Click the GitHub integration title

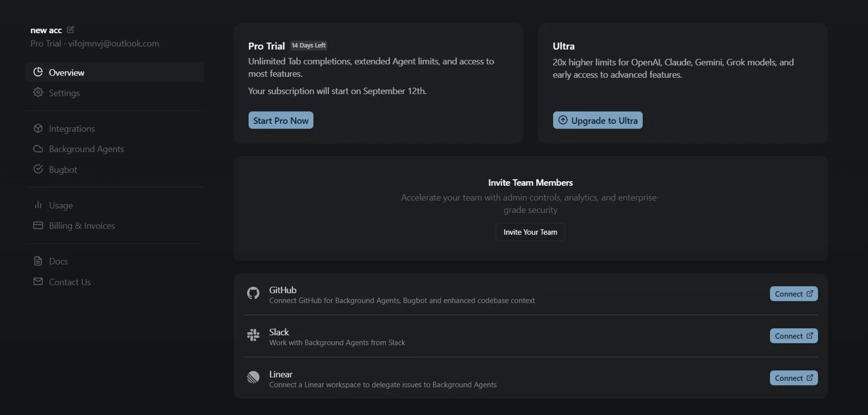(283, 290)
